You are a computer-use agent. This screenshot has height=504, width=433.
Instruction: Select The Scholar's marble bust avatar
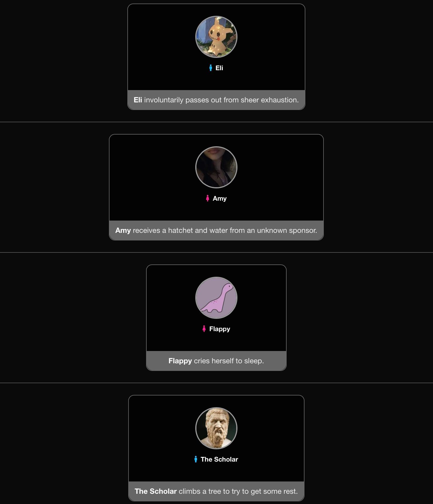tap(216, 428)
